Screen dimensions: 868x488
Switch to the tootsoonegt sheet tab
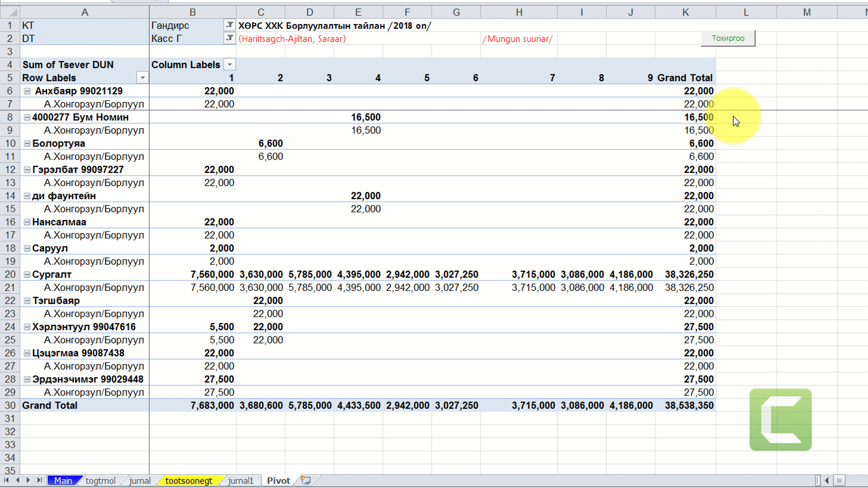point(189,481)
